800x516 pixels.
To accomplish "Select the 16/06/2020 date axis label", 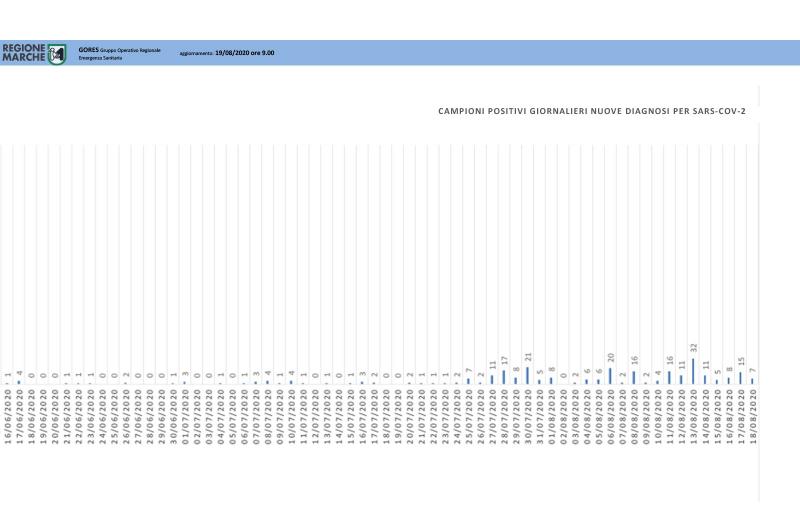I will pos(8,415).
